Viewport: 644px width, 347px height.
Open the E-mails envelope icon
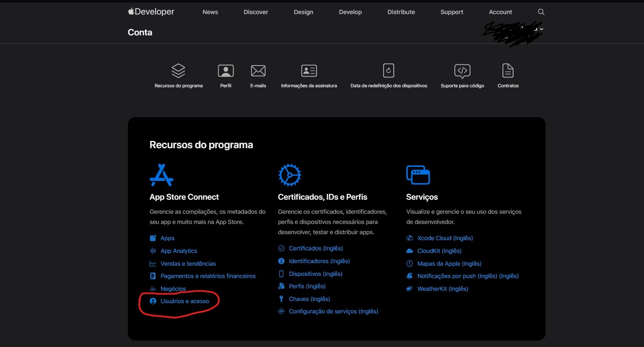coord(258,71)
